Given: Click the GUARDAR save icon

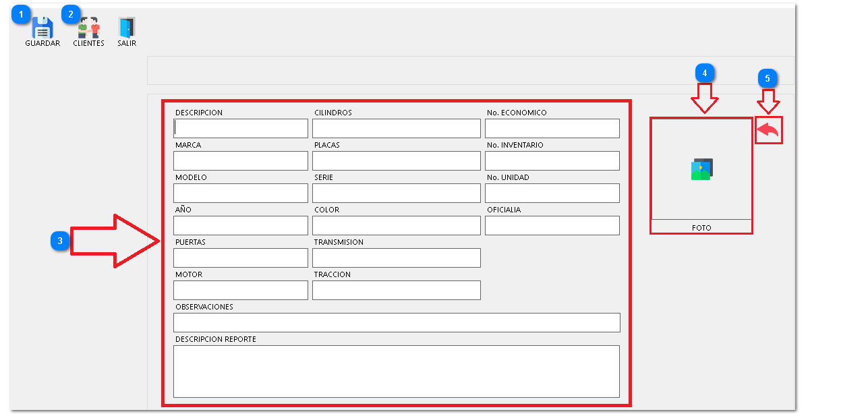Looking at the screenshot, I should [x=42, y=28].
